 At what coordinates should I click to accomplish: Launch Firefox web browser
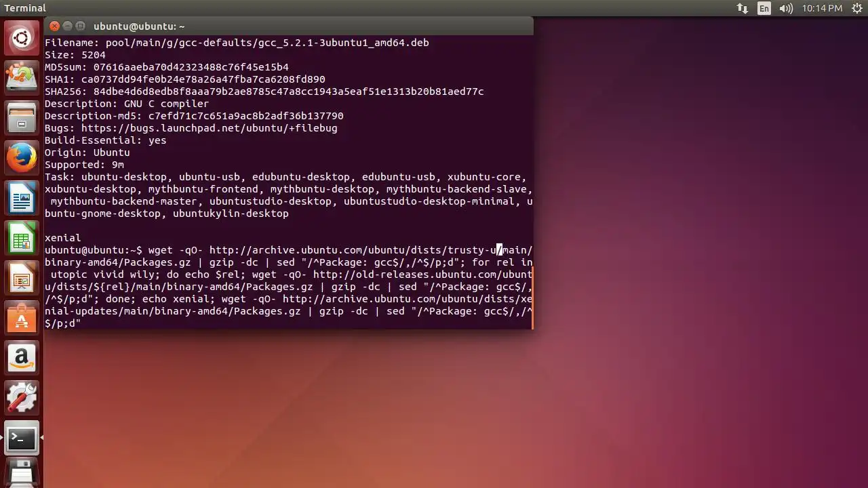coord(22,158)
